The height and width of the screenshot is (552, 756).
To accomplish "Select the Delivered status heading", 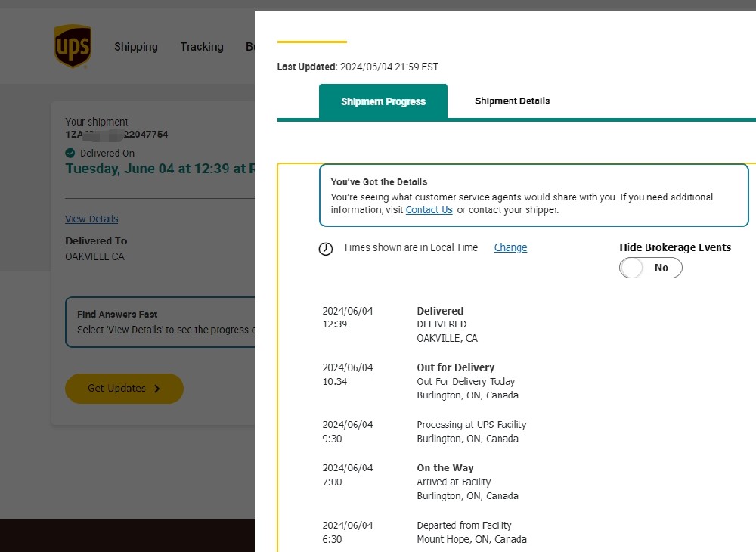I will pos(440,311).
